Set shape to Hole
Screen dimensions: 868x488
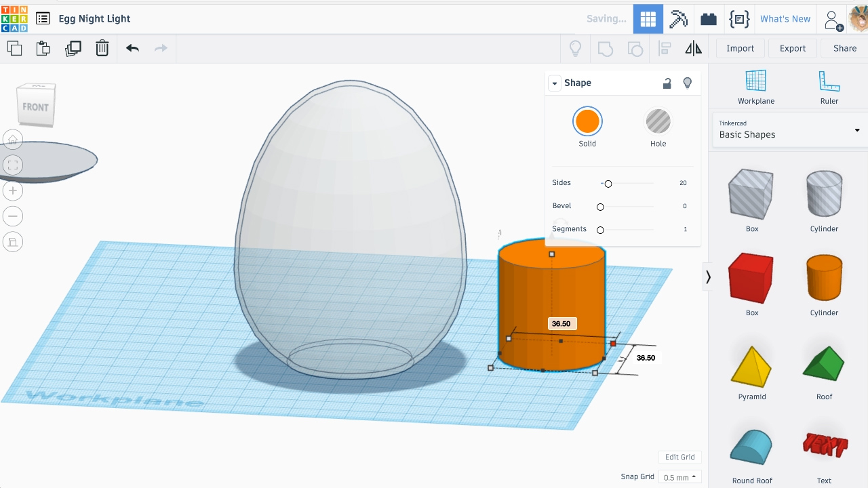click(658, 122)
